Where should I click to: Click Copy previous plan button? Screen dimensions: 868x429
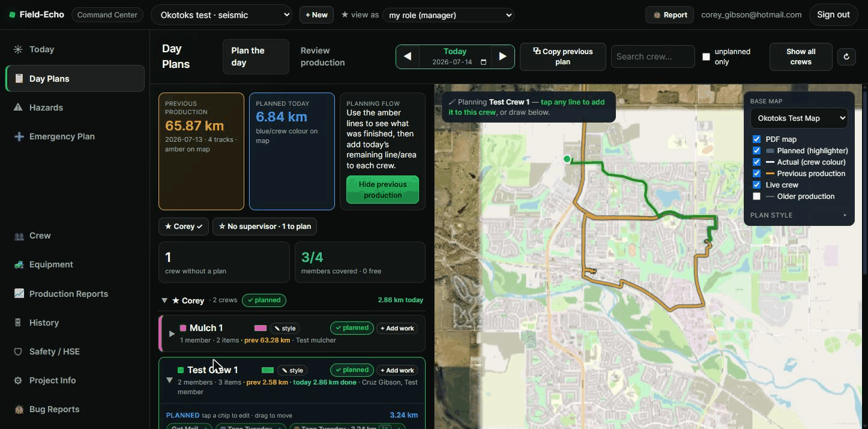coord(563,56)
